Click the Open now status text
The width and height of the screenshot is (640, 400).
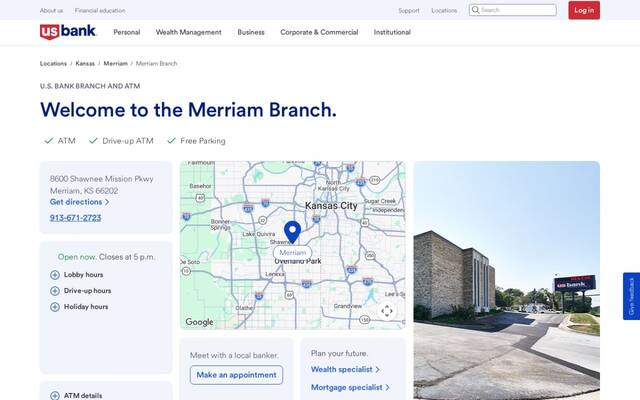pos(77,257)
